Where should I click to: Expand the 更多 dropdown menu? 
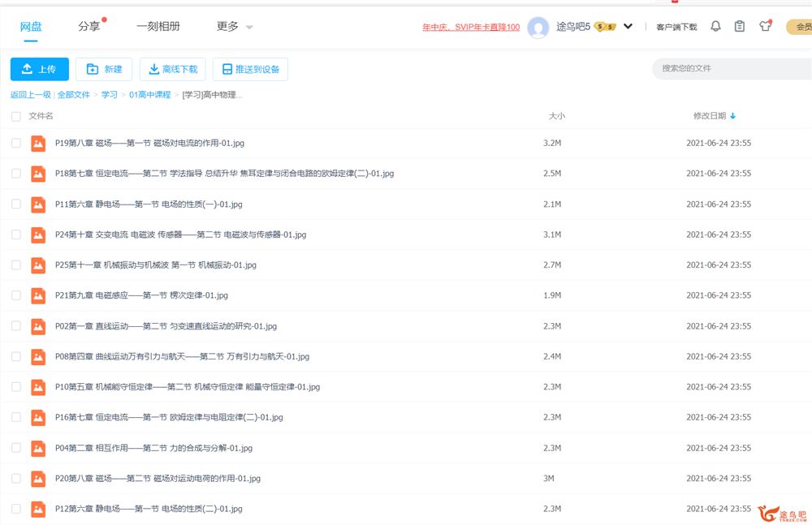point(235,27)
